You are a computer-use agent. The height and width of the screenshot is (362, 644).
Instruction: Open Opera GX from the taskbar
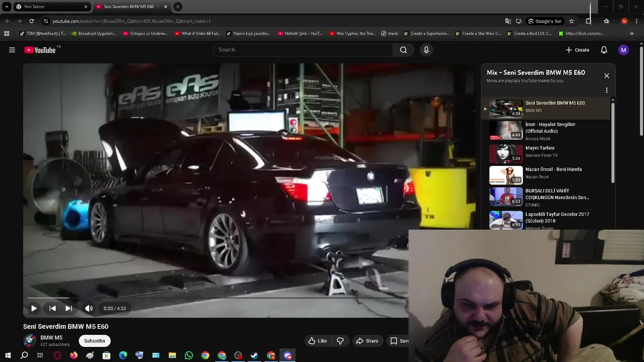coord(57,355)
